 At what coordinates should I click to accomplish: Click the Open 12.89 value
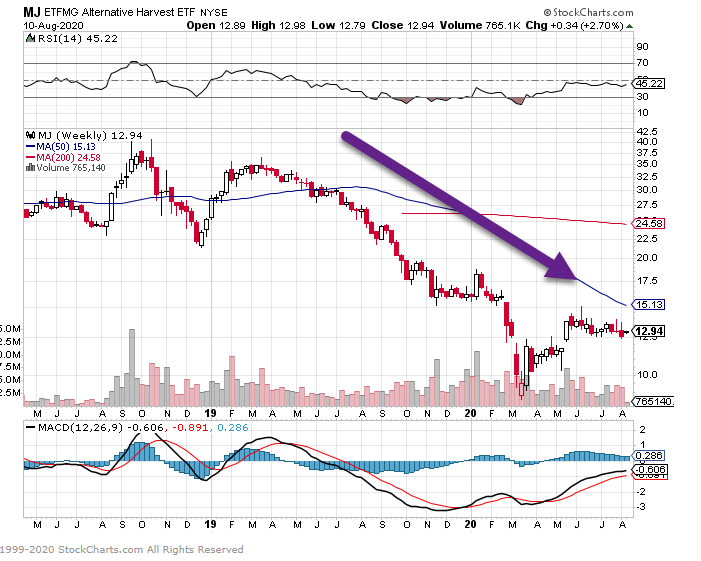pos(216,25)
